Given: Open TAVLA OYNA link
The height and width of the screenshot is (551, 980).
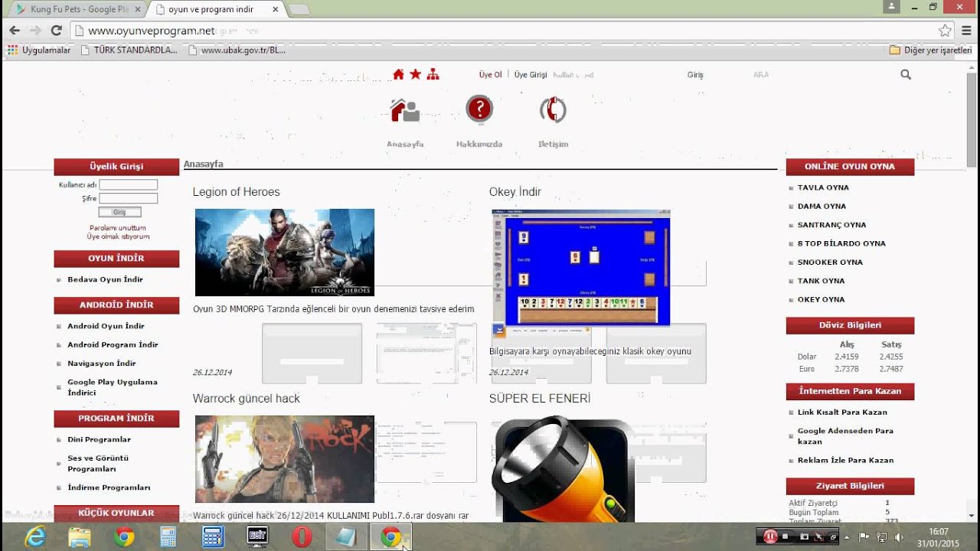Looking at the screenshot, I should tap(823, 187).
